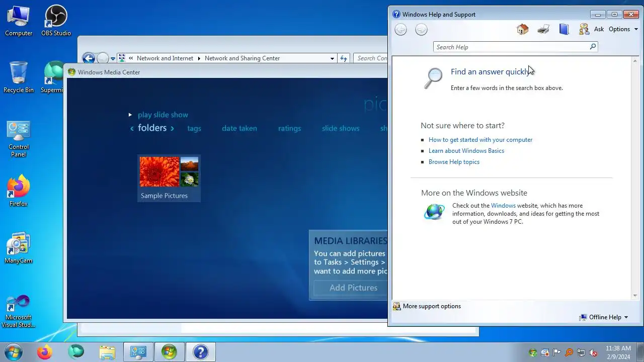Click the Refresh button in Control Panel window
The image size is (644, 362).
pos(344,58)
